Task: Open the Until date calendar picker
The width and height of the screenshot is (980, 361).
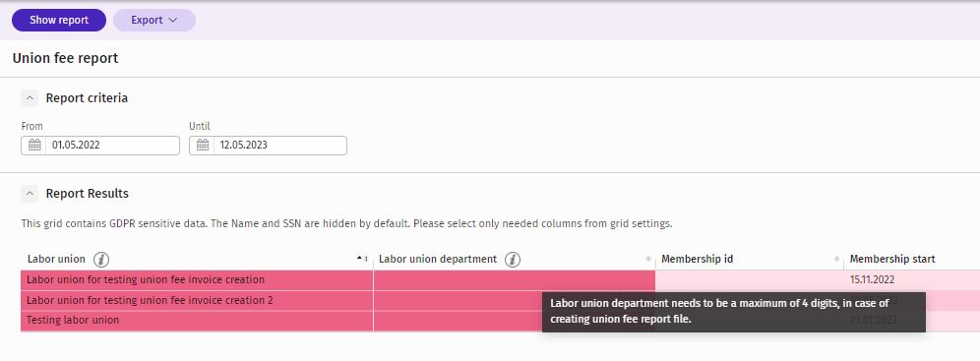Action: pos(202,146)
